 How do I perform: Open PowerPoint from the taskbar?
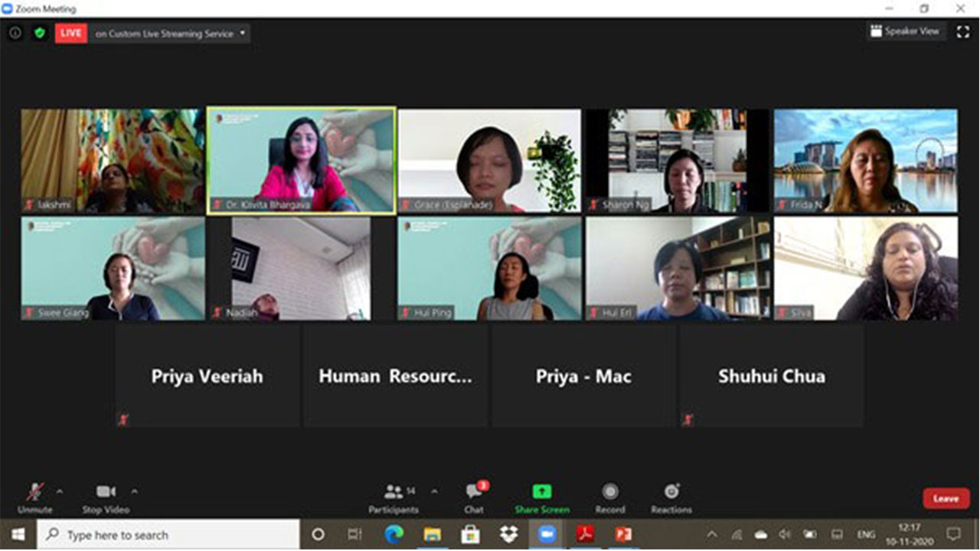click(623, 534)
